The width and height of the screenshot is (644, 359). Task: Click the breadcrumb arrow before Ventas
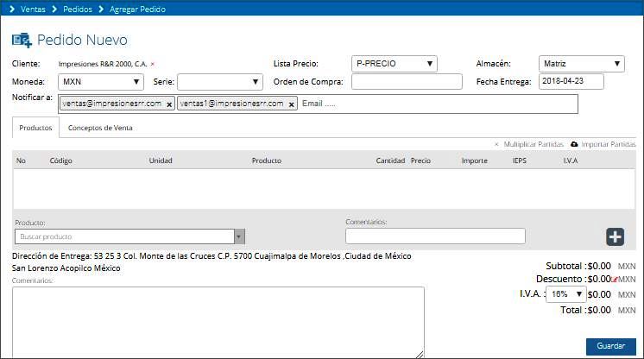[x=12, y=9]
